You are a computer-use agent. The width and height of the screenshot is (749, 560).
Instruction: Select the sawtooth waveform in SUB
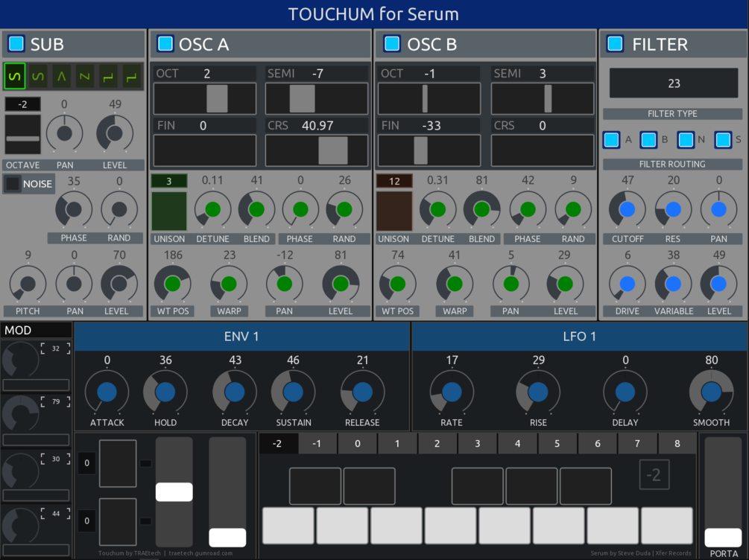84,75
